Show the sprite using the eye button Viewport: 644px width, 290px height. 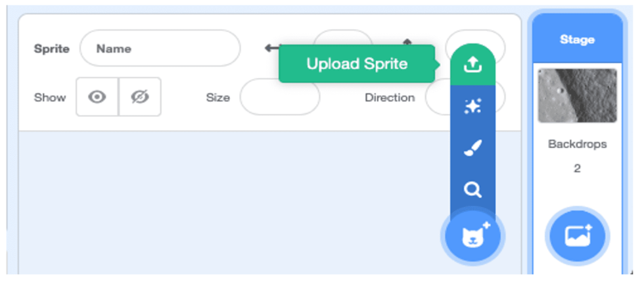97,97
